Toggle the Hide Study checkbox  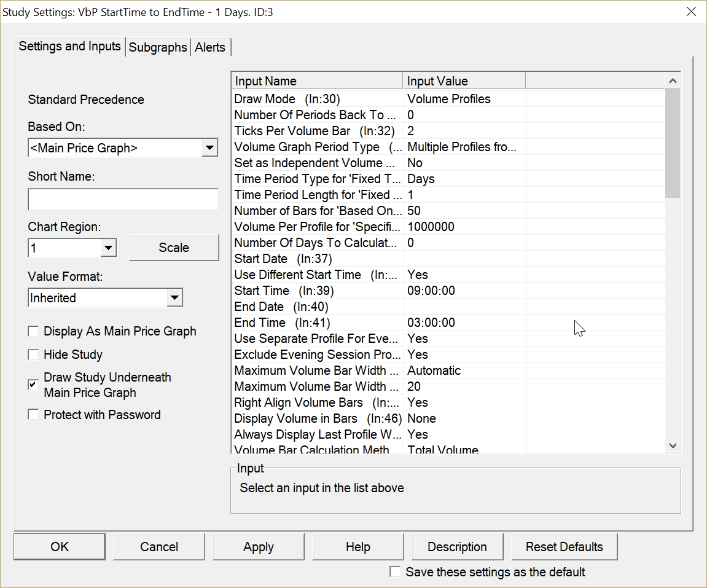(33, 355)
